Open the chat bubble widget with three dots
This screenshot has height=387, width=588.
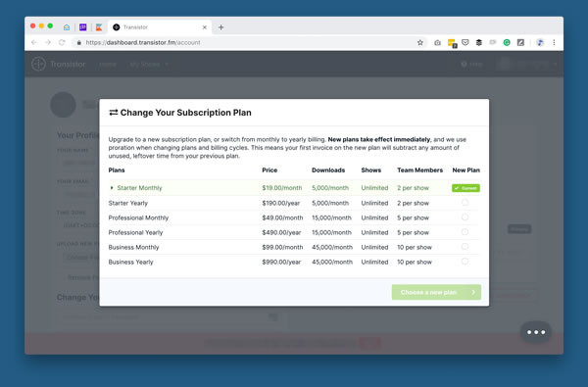(536, 332)
